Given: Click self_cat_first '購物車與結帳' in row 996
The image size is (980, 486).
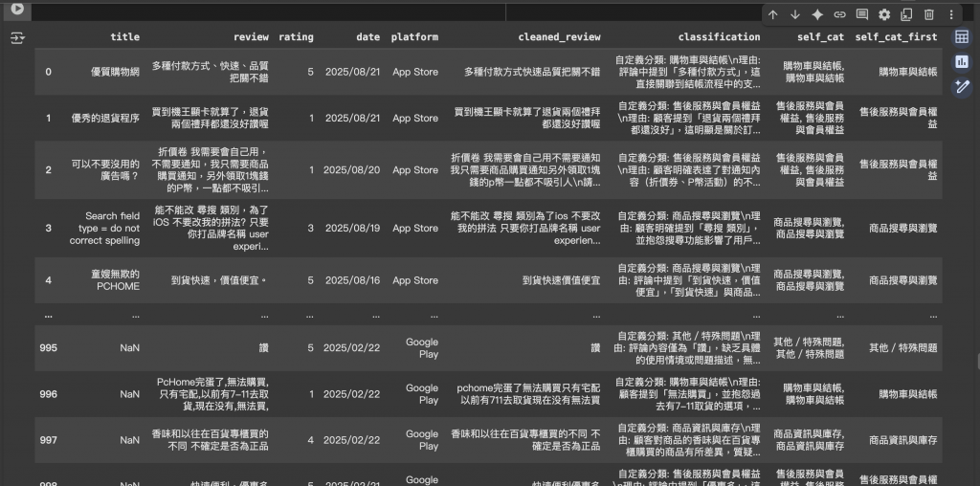Looking at the screenshot, I should pyautogui.click(x=908, y=394).
